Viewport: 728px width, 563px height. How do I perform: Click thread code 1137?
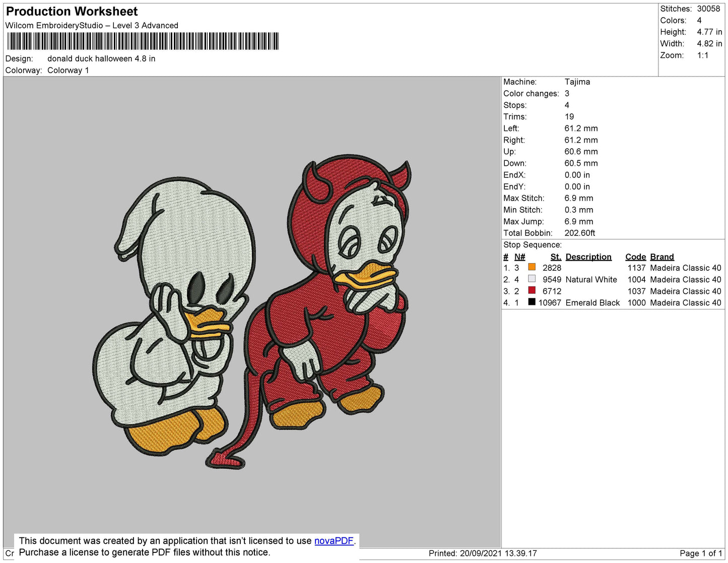coord(637,268)
